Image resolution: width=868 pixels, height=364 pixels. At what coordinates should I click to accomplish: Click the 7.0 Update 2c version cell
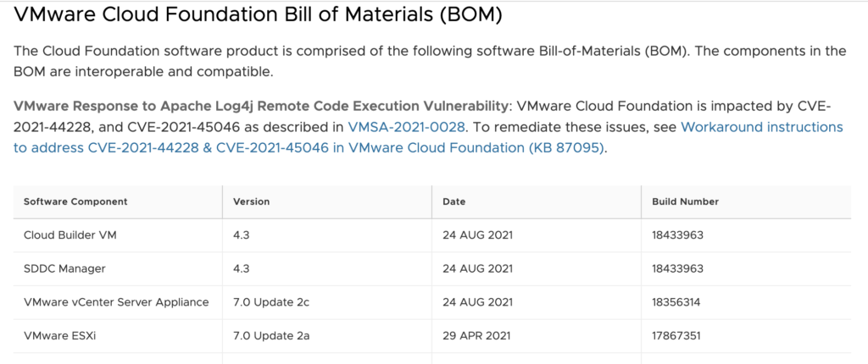[270, 302]
